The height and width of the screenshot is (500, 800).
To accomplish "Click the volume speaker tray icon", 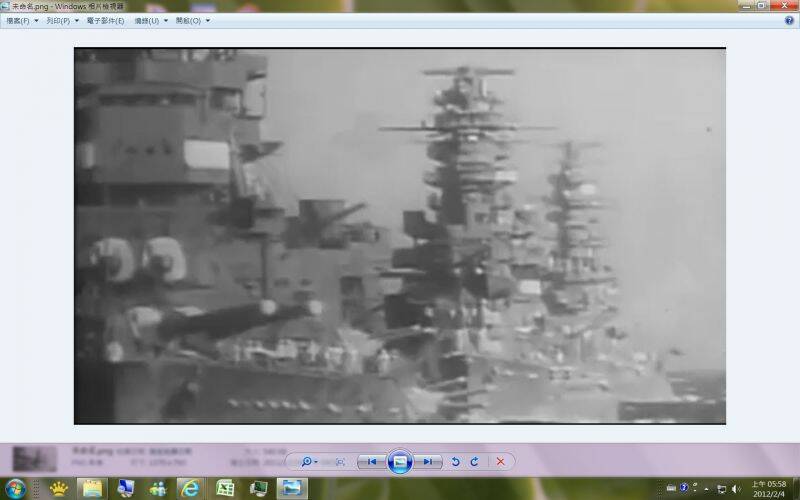I will pos(736,488).
